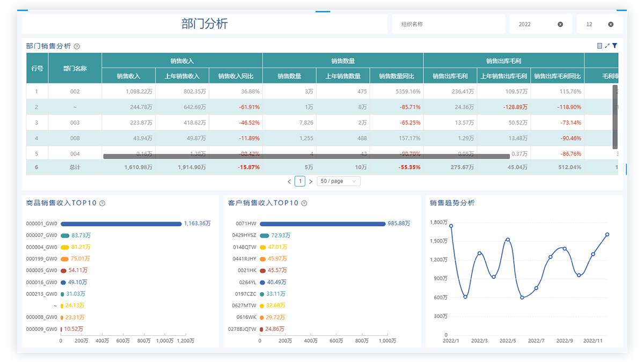Go to the next table page
Image resolution: width=644 pixels, height=362 pixels.
tap(311, 182)
